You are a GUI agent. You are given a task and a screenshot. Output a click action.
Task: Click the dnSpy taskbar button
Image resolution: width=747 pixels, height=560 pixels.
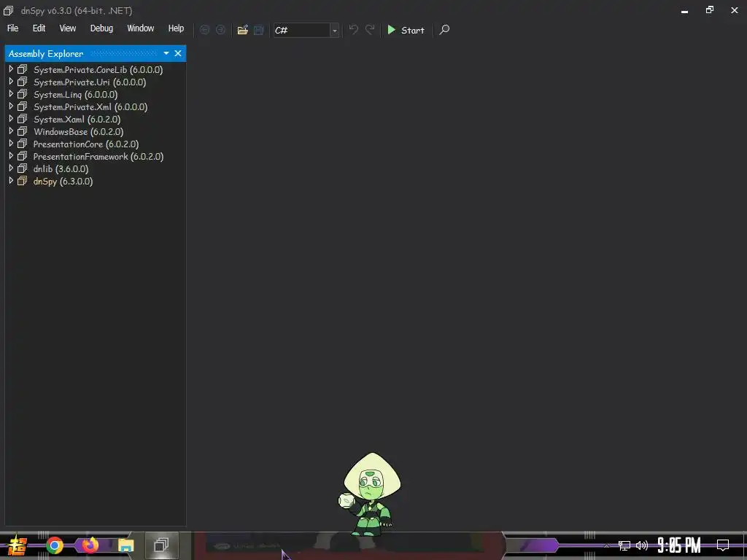click(x=161, y=545)
